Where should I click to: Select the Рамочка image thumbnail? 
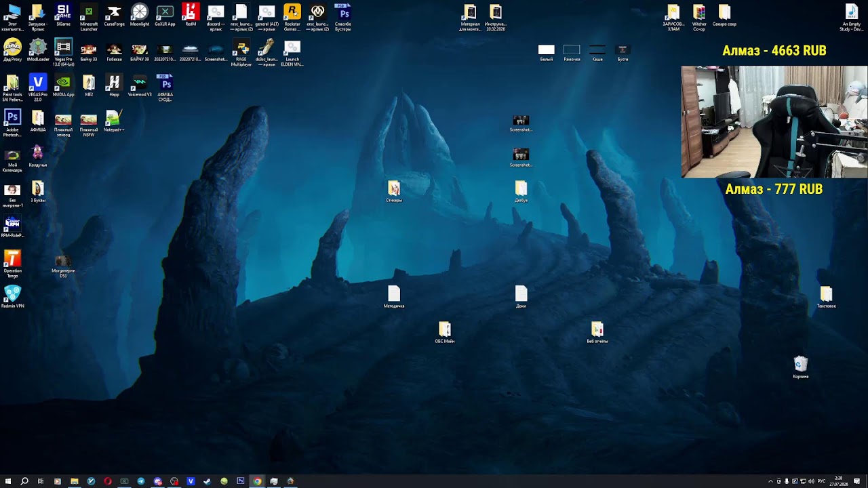572,54
